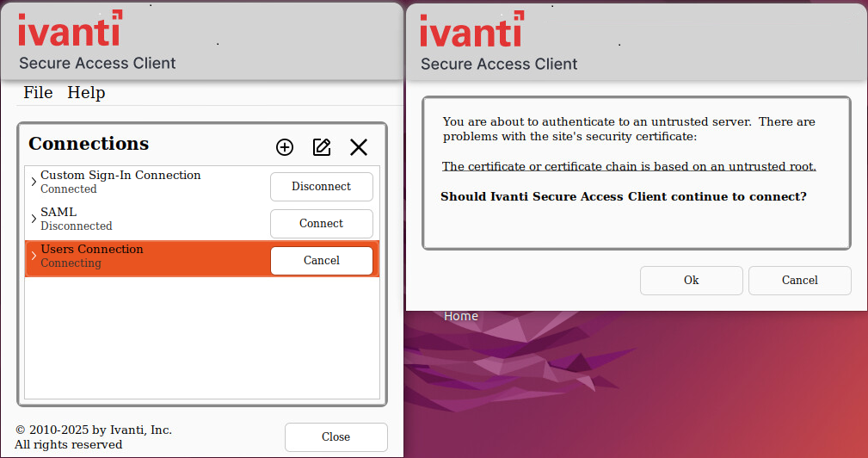Edit the selected connection via pencil icon
This screenshot has height=458, width=868.
322,147
